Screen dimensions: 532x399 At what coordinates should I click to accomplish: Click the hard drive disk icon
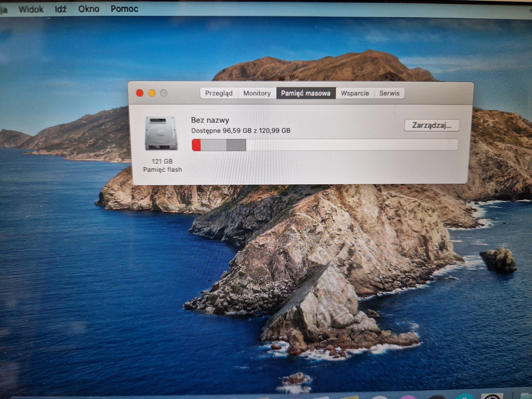pyautogui.click(x=161, y=133)
